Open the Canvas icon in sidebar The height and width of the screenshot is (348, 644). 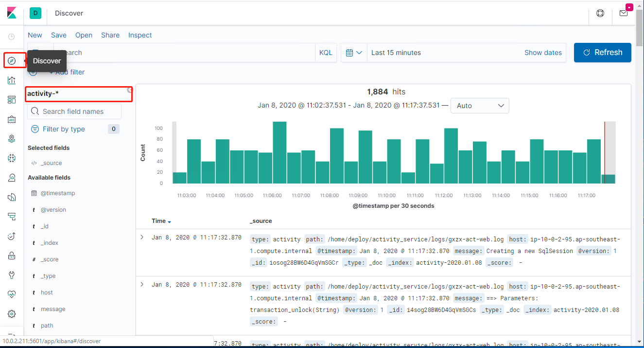(12, 119)
